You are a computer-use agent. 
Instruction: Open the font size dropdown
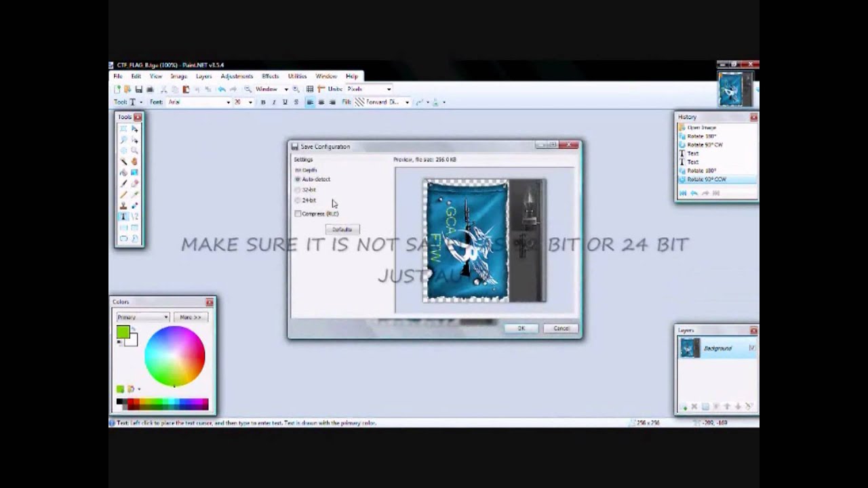pos(251,102)
